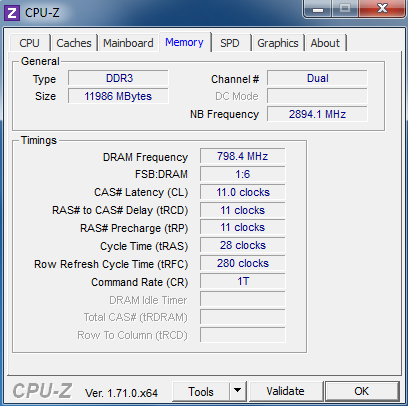The width and height of the screenshot is (408, 406).
Task: Click the greyed Row To Column label
Action: coord(132,335)
